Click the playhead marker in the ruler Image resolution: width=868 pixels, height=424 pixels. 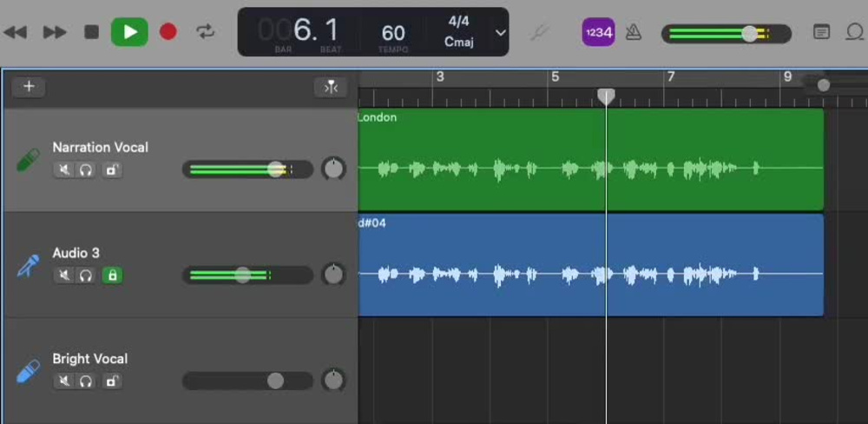click(x=606, y=96)
